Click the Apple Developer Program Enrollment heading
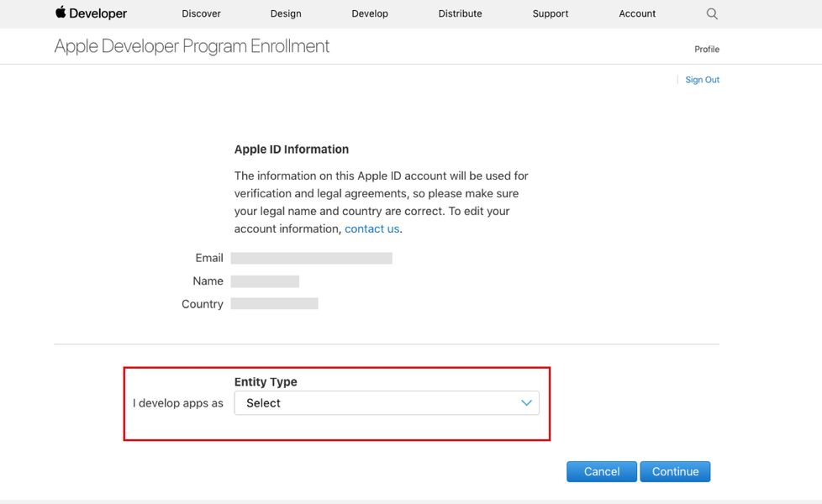The image size is (822, 504). coord(192,45)
